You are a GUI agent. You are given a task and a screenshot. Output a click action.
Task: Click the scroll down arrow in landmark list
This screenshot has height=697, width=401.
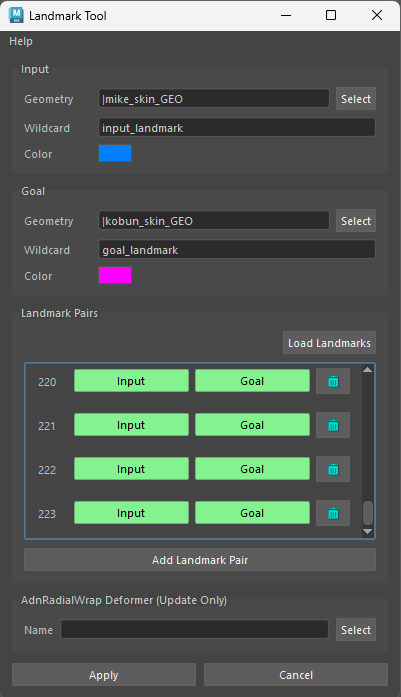pyautogui.click(x=367, y=531)
